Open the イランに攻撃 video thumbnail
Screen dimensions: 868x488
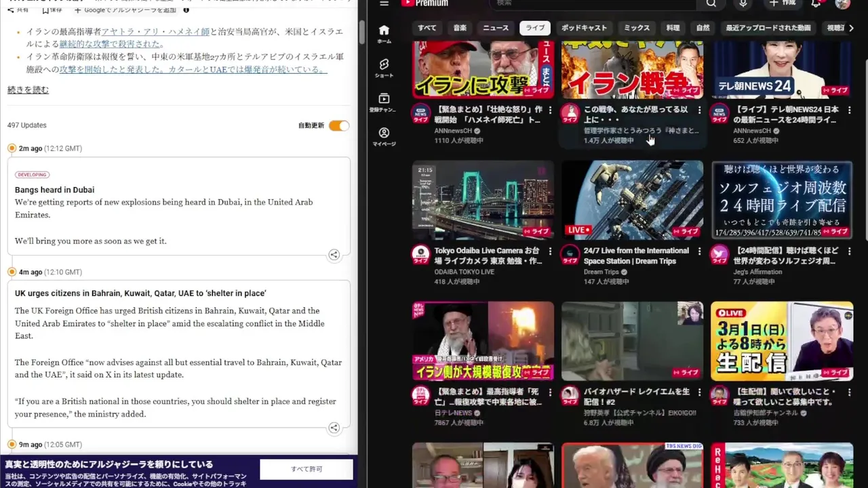click(483, 69)
